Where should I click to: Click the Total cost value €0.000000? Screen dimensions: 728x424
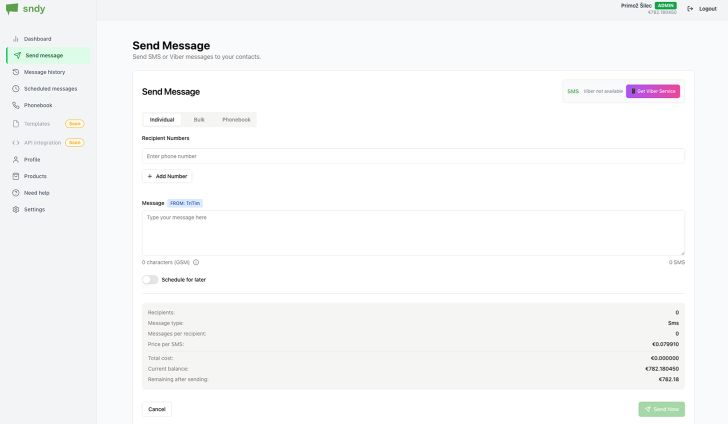tap(665, 358)
